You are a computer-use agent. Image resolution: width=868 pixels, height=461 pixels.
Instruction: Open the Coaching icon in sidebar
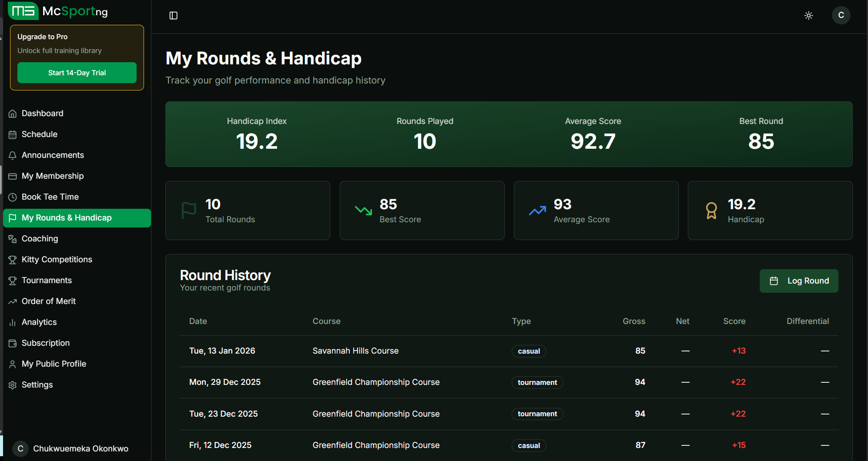click(13, 238)
